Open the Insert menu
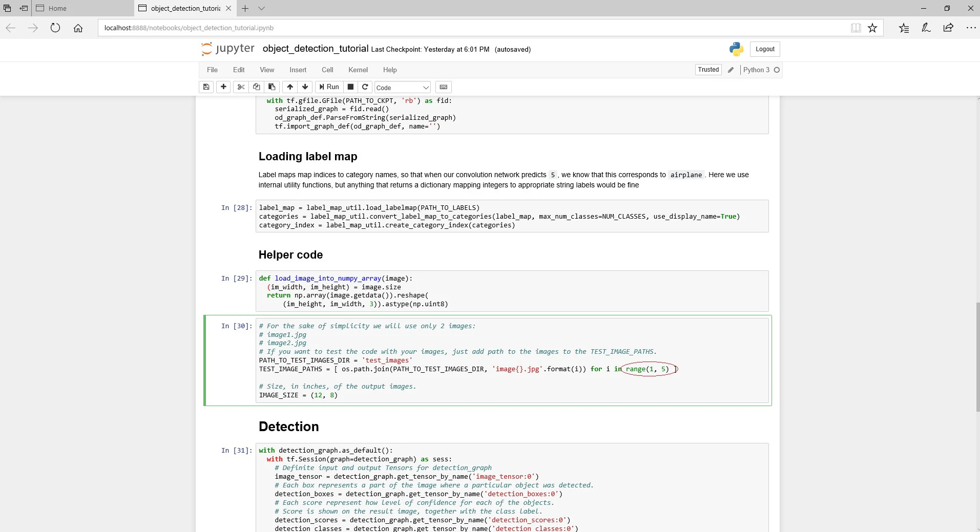This screenshot has height=532, width=980. click(x=298, y=70)
